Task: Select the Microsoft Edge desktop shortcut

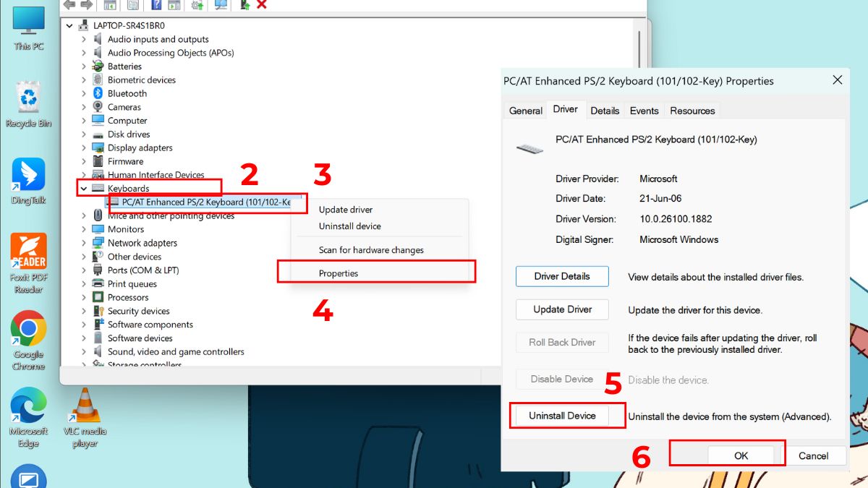Action: pos(29,418)
